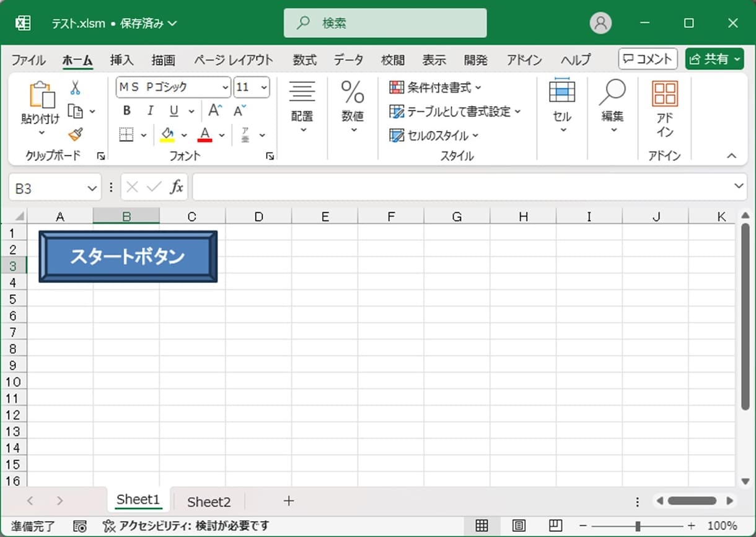This screenshot has width=756, height=537.
Task: Click the Cut scissors icon
Action: coord(76,87)
